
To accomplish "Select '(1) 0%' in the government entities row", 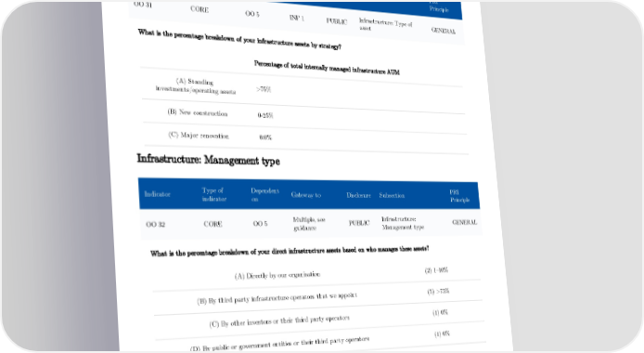I will point(442,333).
